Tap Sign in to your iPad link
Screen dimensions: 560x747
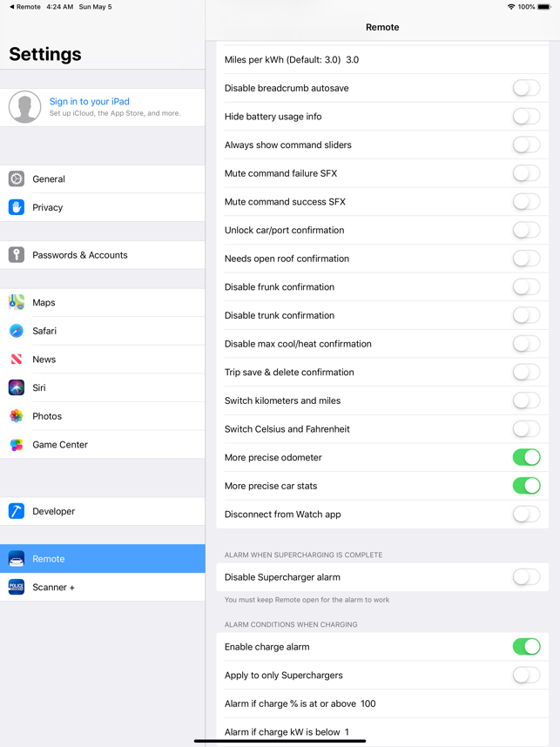(90, 101)
